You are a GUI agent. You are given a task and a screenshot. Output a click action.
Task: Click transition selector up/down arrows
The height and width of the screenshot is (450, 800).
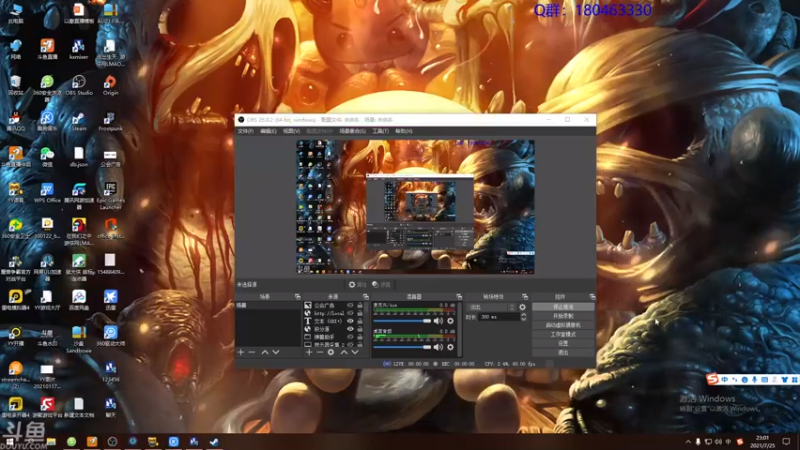[512, 307]
